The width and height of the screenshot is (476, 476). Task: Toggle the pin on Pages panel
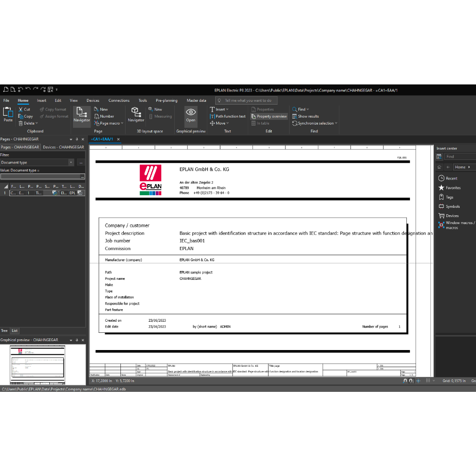77,139
